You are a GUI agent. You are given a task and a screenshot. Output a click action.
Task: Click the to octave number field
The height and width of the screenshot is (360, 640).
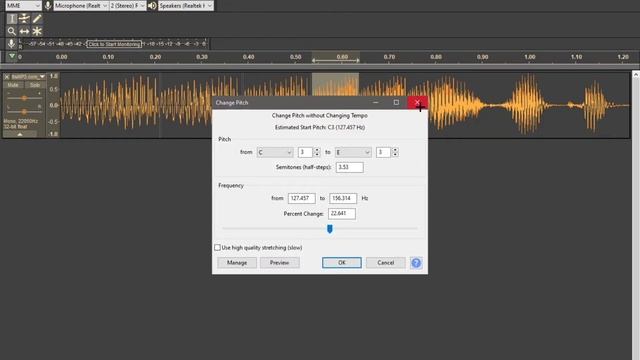383,152
